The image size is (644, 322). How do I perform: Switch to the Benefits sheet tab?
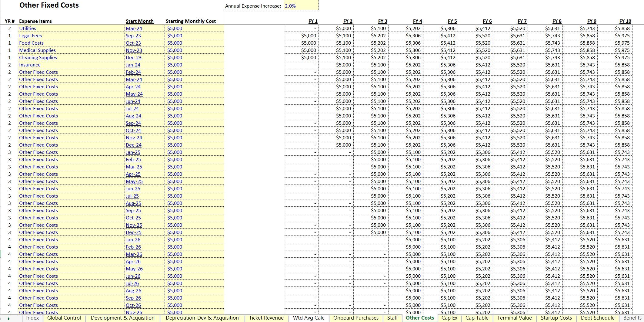click(632, 318)
